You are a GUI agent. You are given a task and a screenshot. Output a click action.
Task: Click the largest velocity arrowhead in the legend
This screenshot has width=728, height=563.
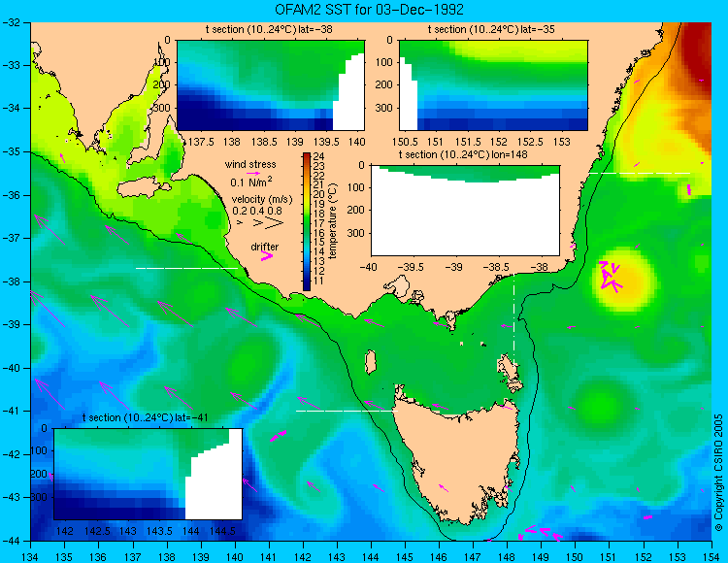point(275,223)
